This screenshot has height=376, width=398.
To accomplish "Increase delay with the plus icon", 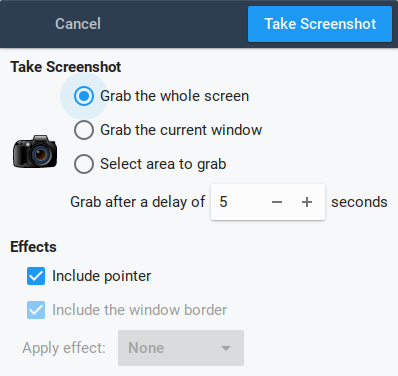I will click(307, 202).
